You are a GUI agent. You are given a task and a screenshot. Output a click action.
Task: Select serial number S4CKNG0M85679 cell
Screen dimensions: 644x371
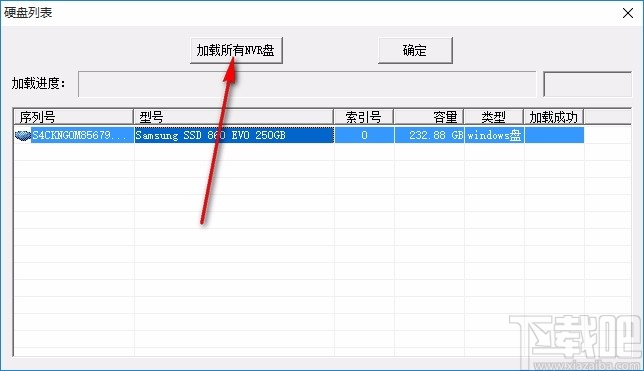(x=82, y=135)
